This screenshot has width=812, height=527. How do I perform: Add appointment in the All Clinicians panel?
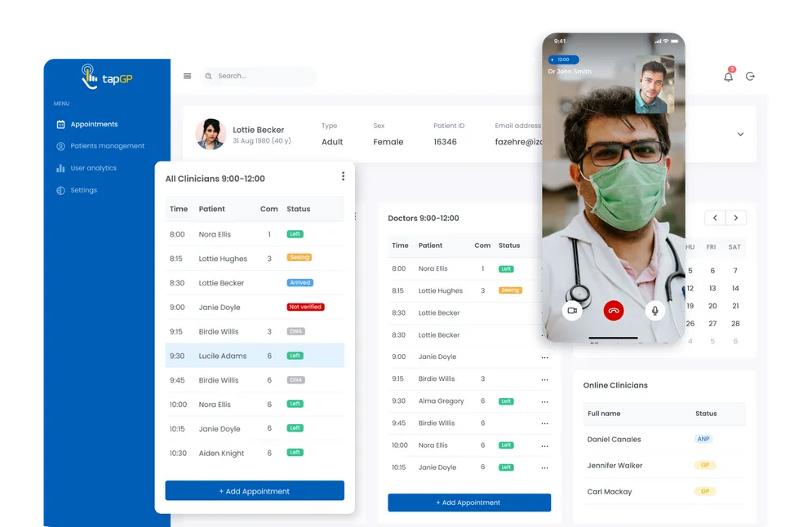point(255,491)
